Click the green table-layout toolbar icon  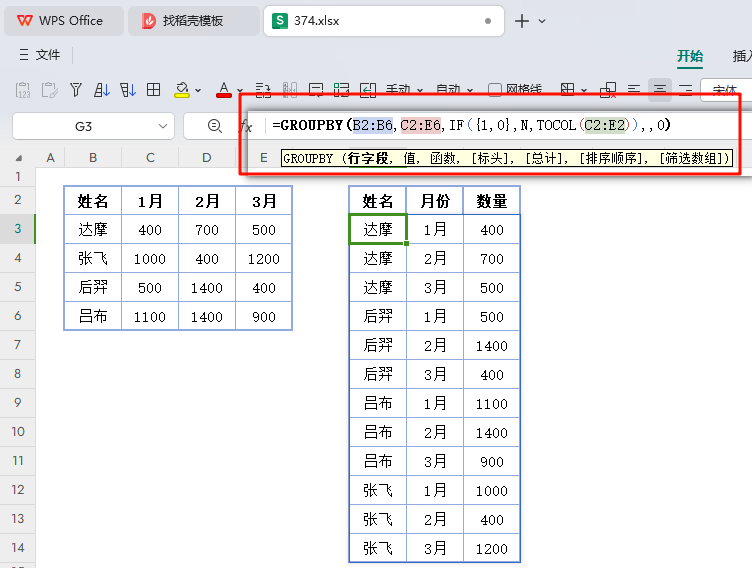tap(341, 90)
